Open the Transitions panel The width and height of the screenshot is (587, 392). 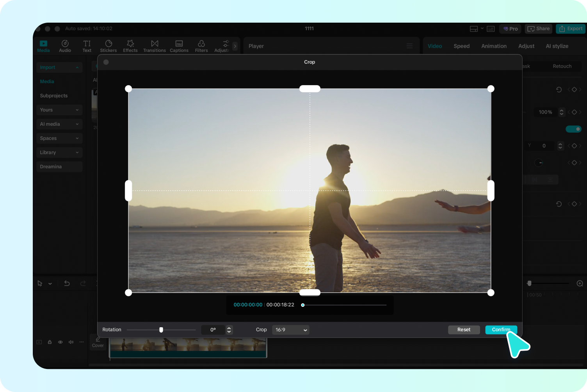coord(155,46)
